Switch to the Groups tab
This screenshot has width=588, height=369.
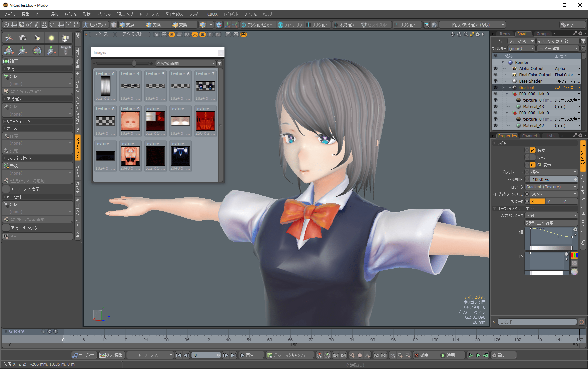click(543, 34)
